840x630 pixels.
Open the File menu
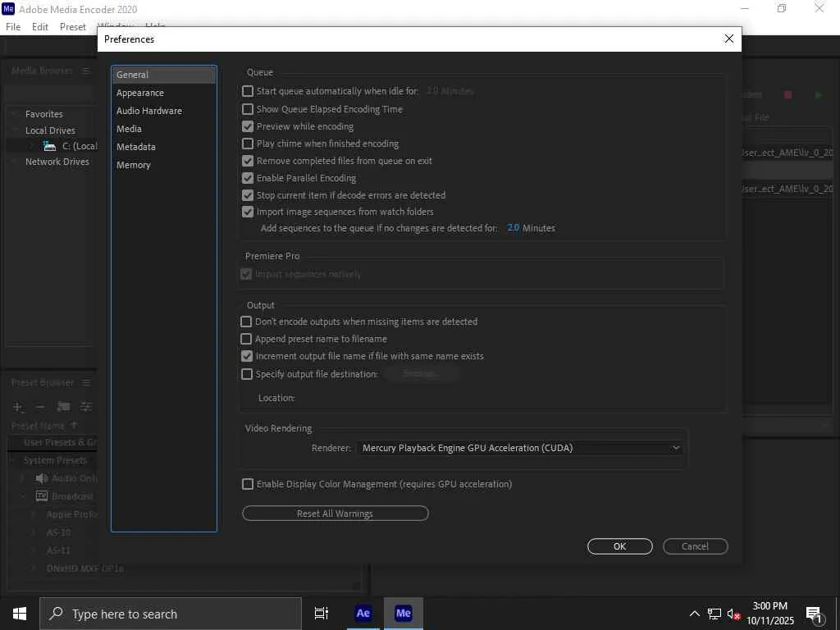pos(13,27)
